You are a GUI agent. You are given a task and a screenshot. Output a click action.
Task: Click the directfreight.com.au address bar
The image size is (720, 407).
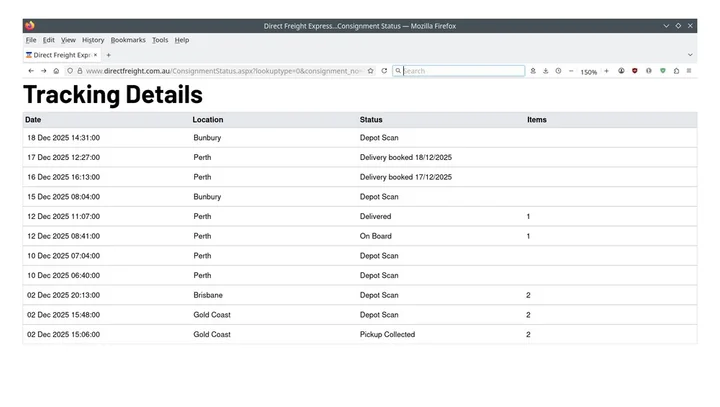tap(220, 71)
